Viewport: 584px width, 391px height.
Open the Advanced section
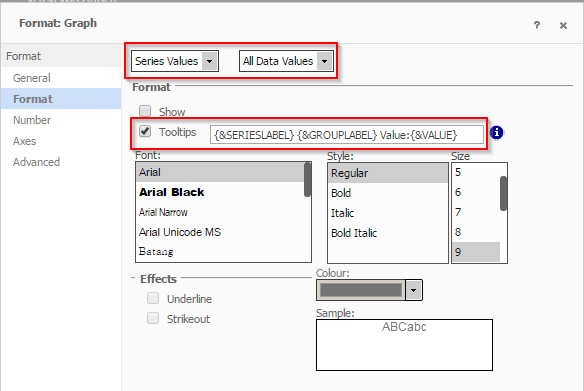(61, 162)
